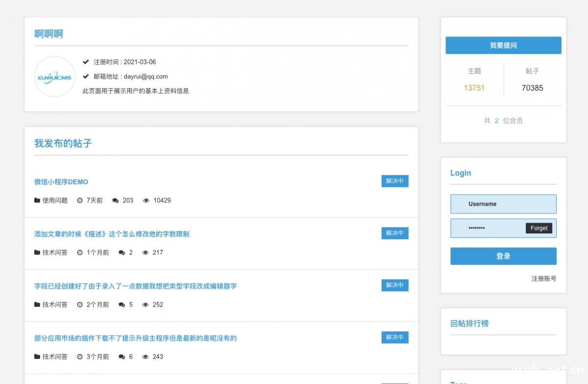Screen dimensions: 588x384
Task: Click comments icon next to 6
Action: [x=122, y=357]
